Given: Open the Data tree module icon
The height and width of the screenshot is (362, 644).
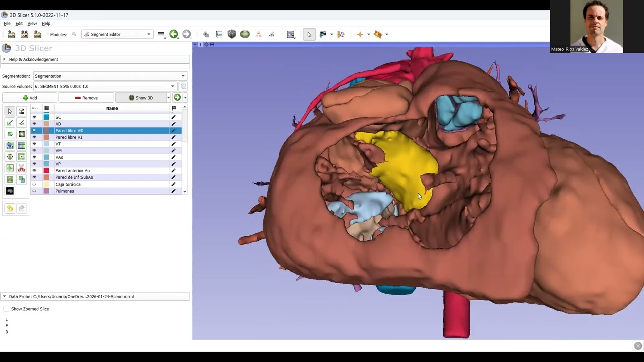Looking at the screenshot, I should [x=219, y=34].
